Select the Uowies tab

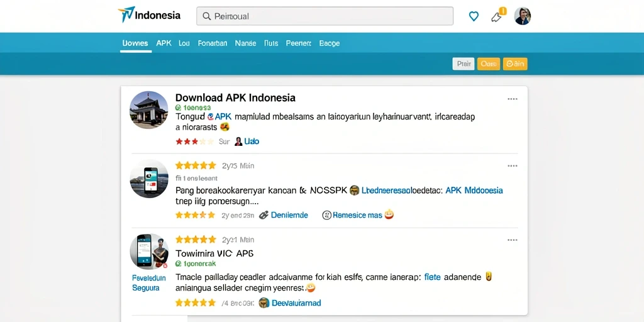click(x=135, y=43)
